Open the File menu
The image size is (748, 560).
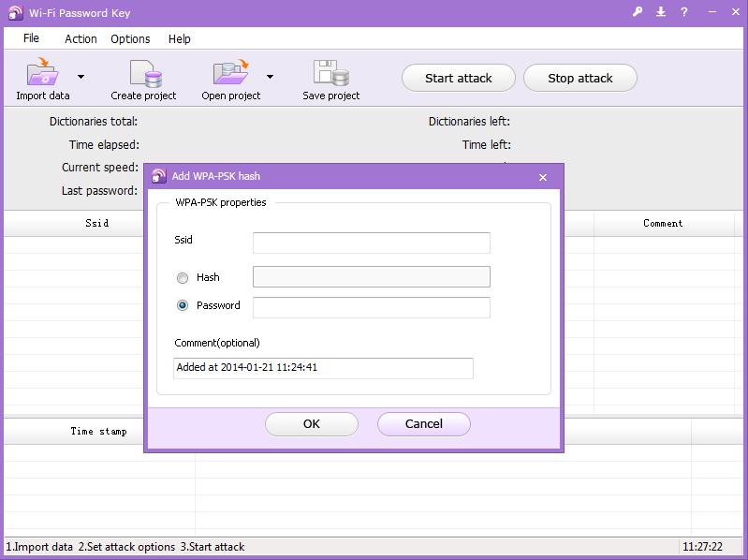click(31, 38)
